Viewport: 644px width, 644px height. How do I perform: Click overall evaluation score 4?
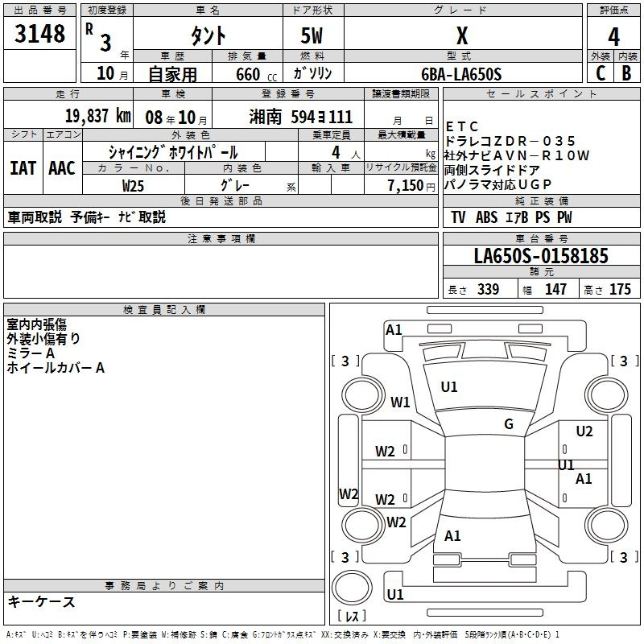pyautogui.click(x=613, y=37)
